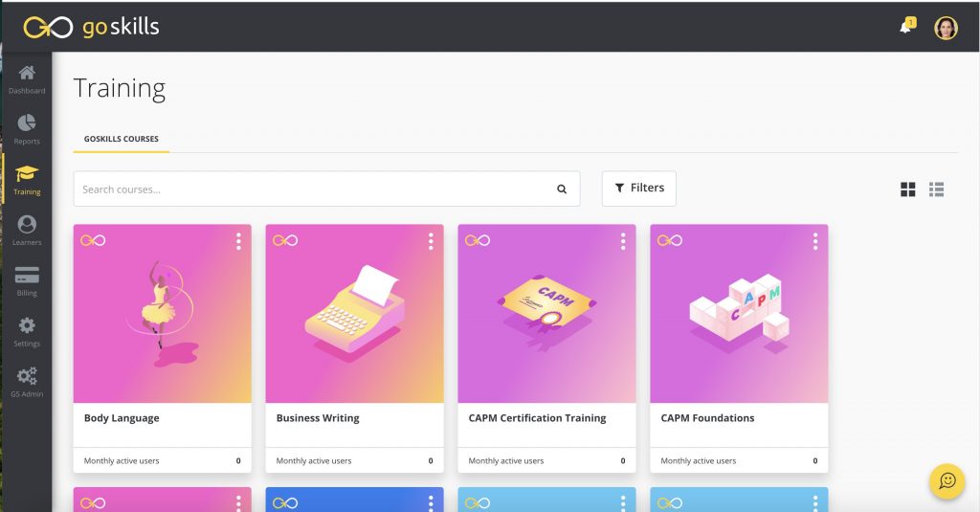
Task: Open Settings gear in sidebar
Action: 27,331
